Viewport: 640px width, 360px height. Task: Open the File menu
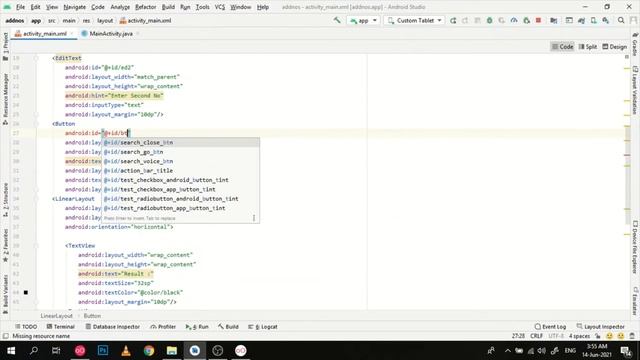(20, 7)
